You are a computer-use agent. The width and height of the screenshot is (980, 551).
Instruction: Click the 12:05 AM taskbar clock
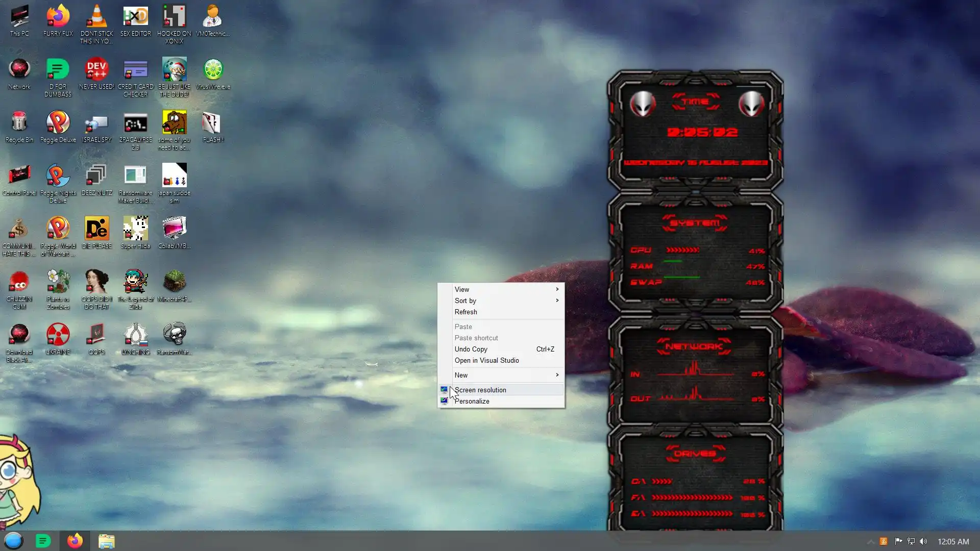pyautogui.click(x=953, y=541)
